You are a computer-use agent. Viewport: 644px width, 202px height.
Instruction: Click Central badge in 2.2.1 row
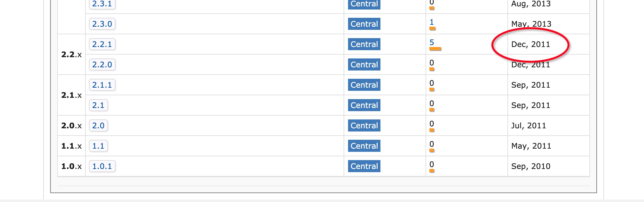click(x=364, y=44)
